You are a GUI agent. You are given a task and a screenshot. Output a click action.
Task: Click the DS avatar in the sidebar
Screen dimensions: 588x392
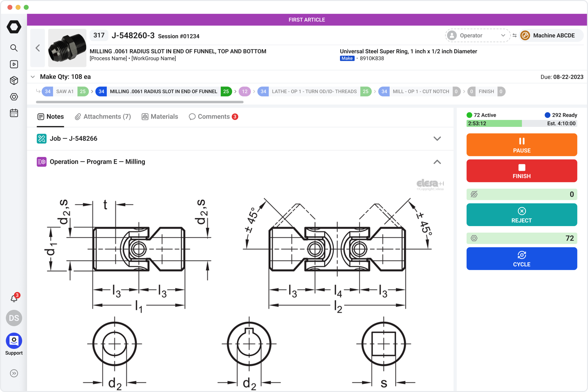coord(14,318)
